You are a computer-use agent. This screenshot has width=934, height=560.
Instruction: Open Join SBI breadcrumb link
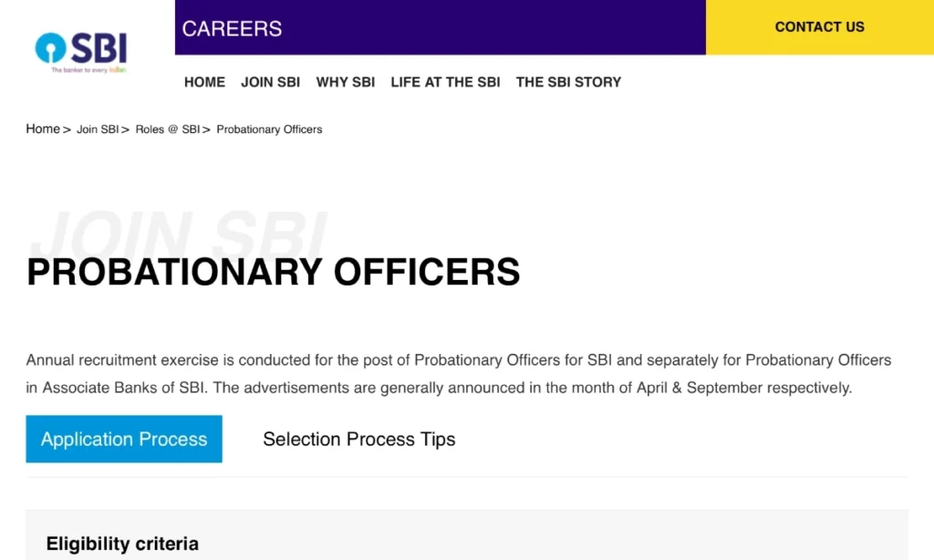pos(98,129)
